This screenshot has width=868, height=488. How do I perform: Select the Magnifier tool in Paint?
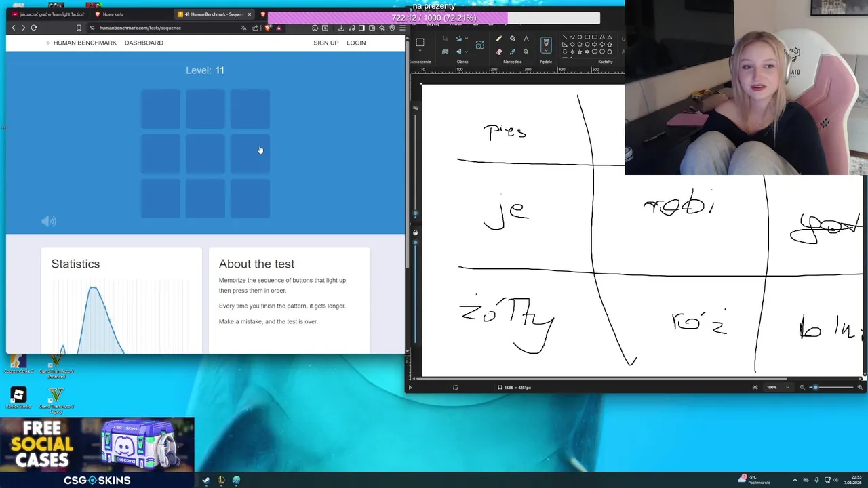click(x=526, y=52)
